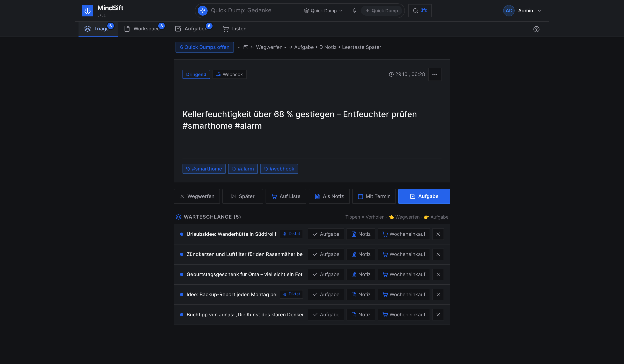
Task: Add Geburtstagsgeschenk item to Wocheneinkauf
Action: point(404,274)
